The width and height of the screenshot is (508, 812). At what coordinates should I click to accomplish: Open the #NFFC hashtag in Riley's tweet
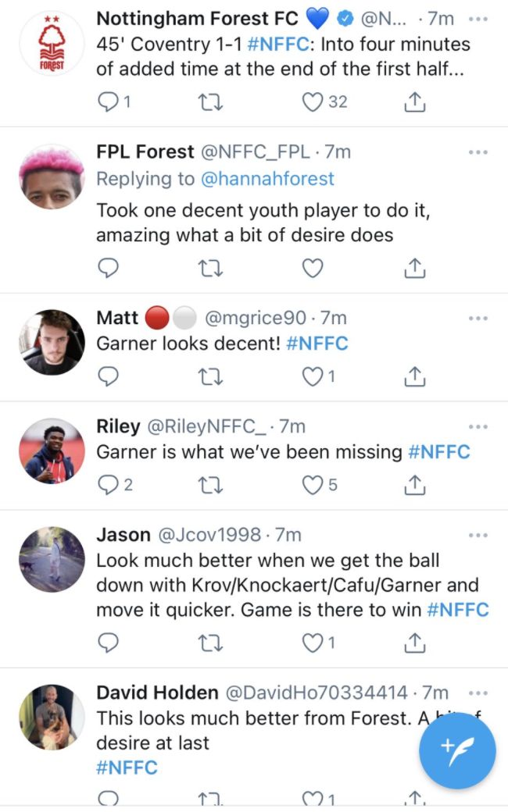439,452
